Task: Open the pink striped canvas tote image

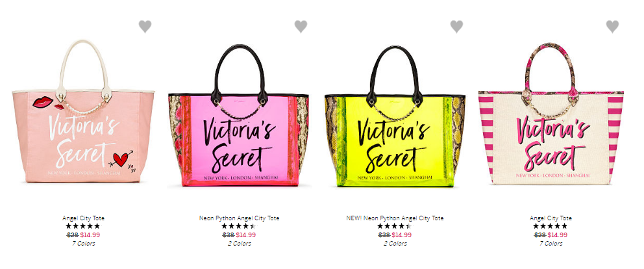Action: [x=551, y=113]
